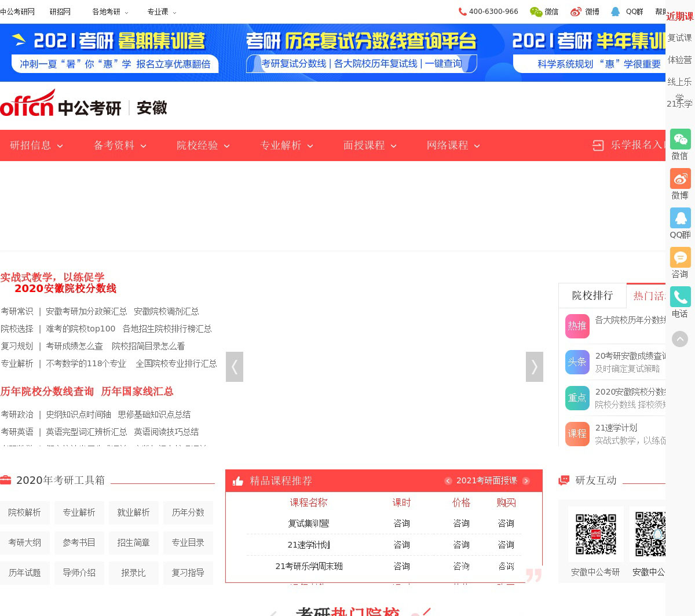Viewport: 695px width, 616px height.
Task: Show the previous carousel slide arrow
Action: pyautogui.click(x=235, y=367)
